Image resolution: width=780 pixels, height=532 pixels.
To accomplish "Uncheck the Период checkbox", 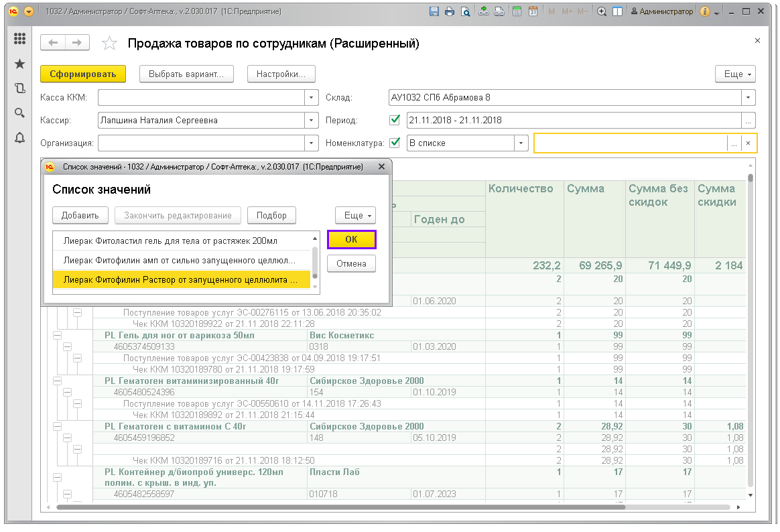I will pos(395,121).
